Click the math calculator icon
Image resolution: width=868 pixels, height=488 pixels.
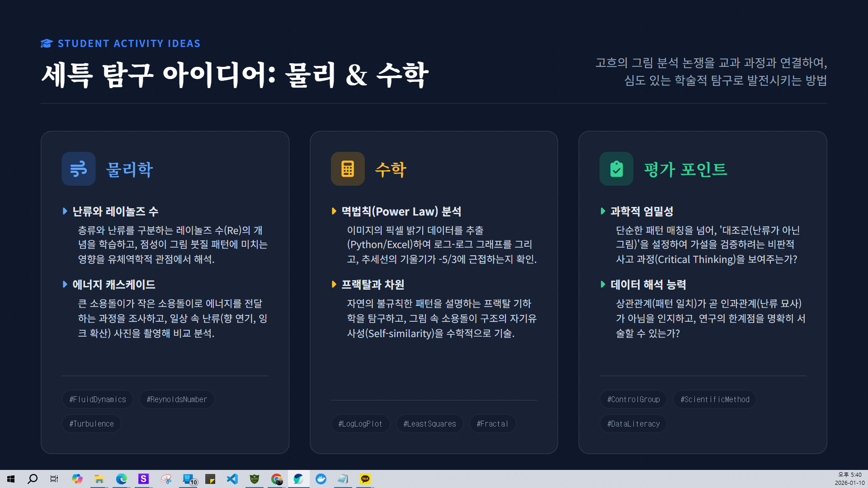click(x=347, y=169)
